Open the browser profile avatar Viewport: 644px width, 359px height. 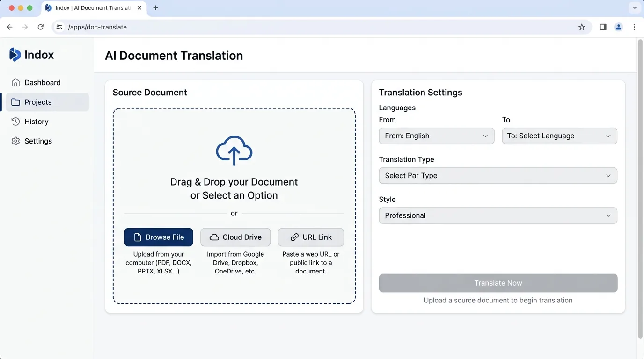tap(619, 27)
